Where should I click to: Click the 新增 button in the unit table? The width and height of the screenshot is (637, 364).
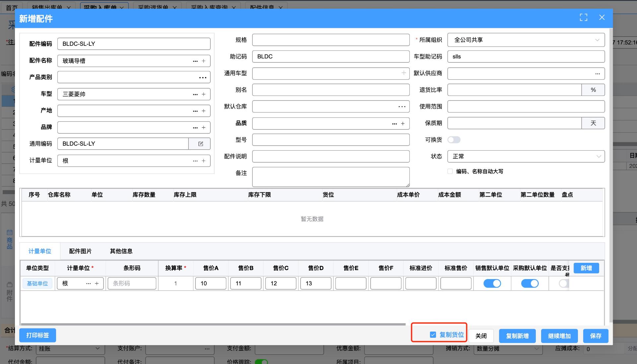(586, 268)
